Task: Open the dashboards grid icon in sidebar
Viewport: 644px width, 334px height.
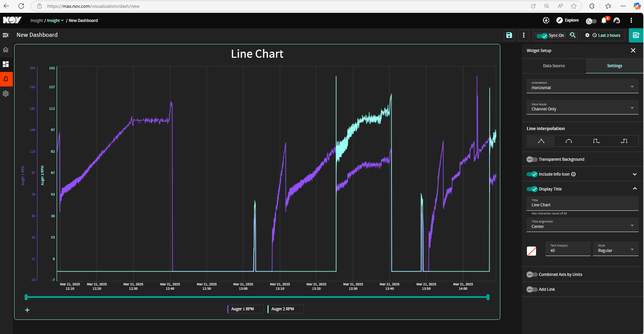Action: [x=6, y=64]
